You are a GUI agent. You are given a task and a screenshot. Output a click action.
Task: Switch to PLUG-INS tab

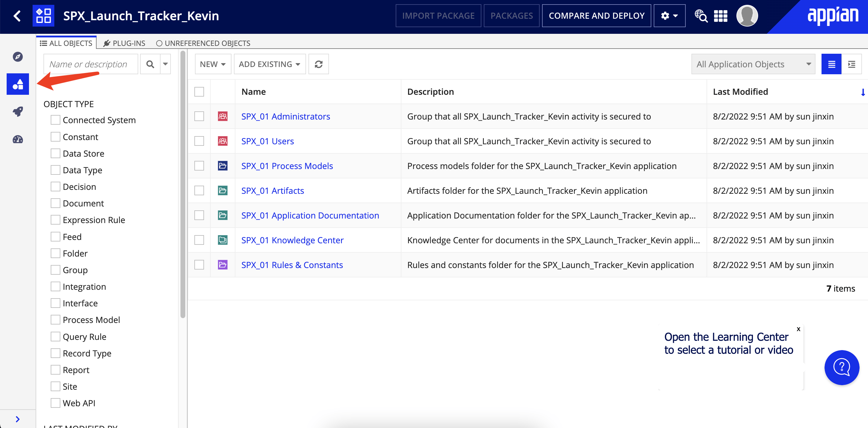point(124,43)
